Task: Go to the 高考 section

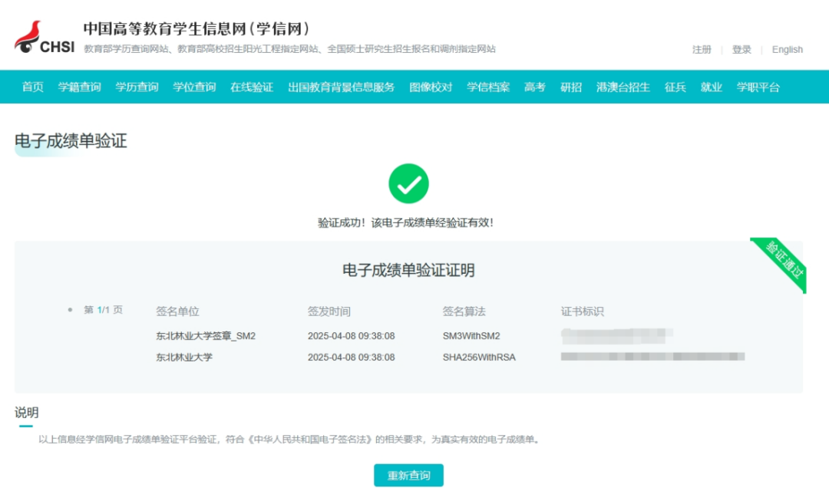Action: [x=535, y=87]
